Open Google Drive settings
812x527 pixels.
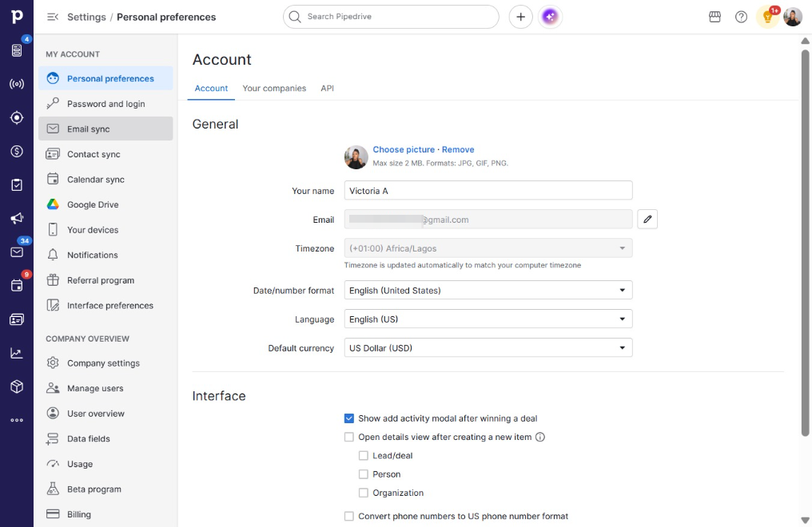pos(105,204)
